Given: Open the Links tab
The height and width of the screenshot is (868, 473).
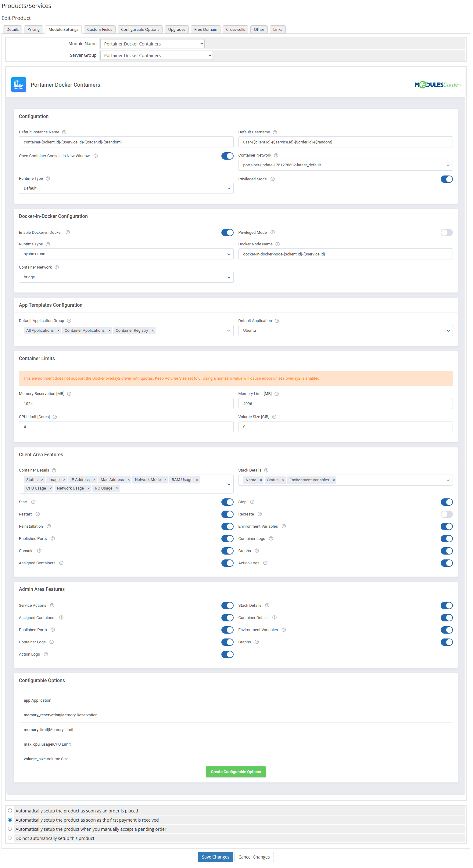Looking at the screenshot, I should [278, 29].
